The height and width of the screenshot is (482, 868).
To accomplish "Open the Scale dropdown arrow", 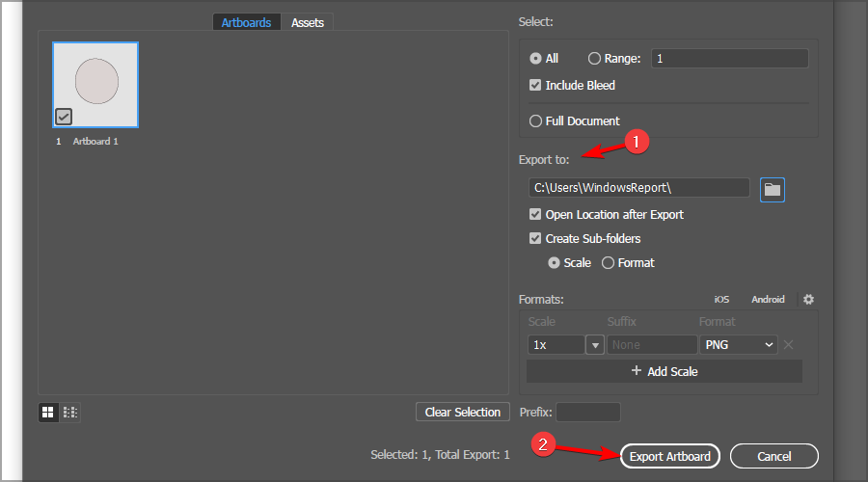I will point(595,345).
